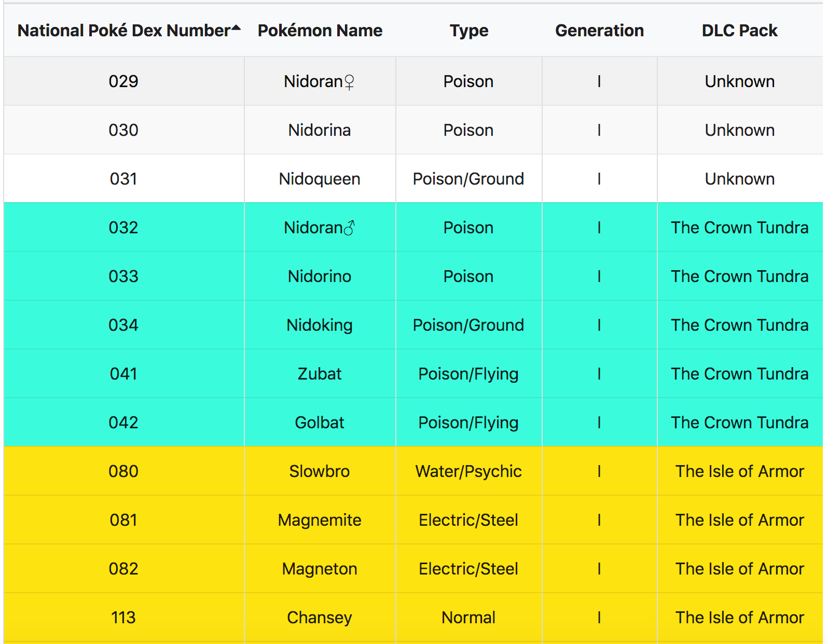Click The Crown Tundra in row 032
The height and width of the screenshot is (644, 827).
tap(739, 228)
